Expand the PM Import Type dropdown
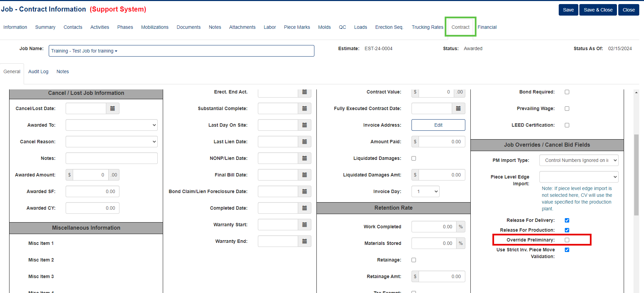 [x=579, y=160]
